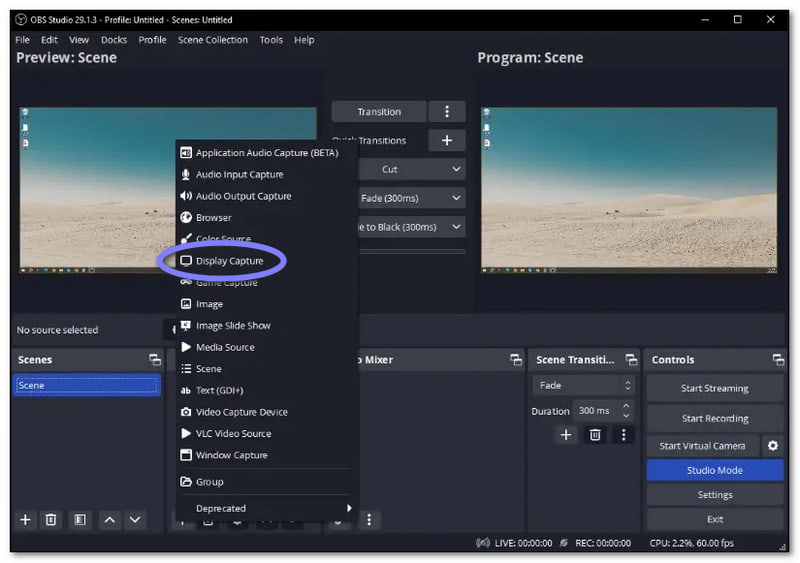Undock the Audio Mixer panel

[x=516, y=360]
